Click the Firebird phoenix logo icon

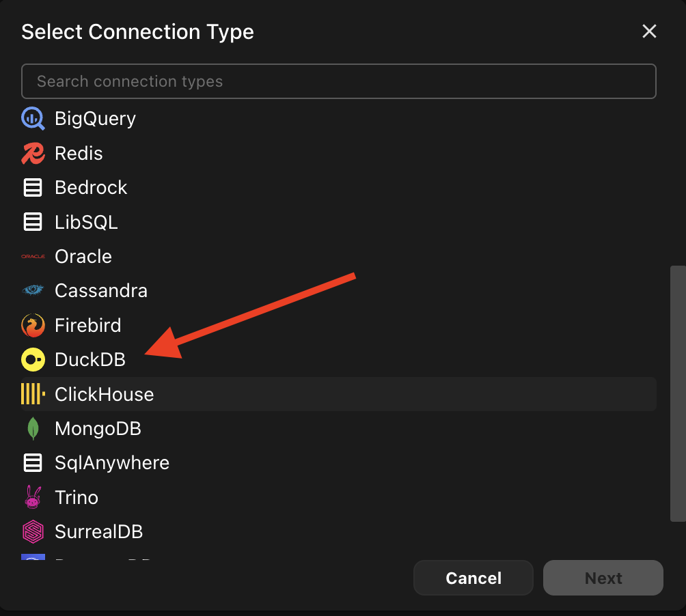pyautogui.click(x=33, y=325)
